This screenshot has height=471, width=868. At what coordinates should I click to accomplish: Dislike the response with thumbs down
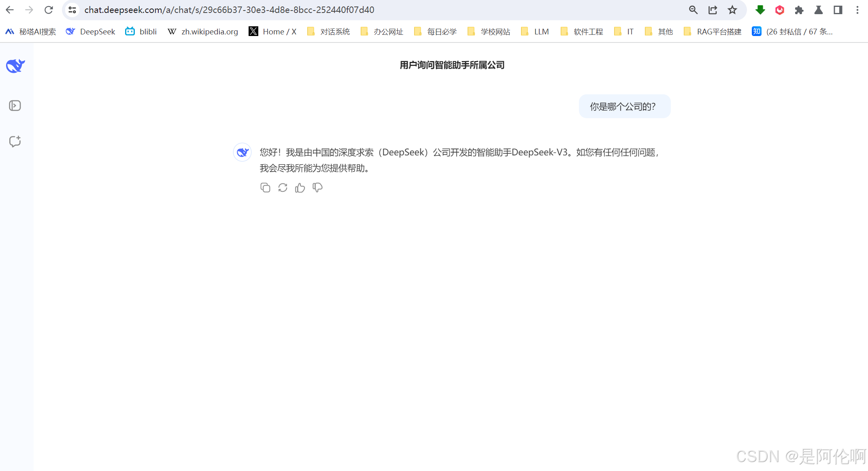pyautogui.click(x=317, y=188)
